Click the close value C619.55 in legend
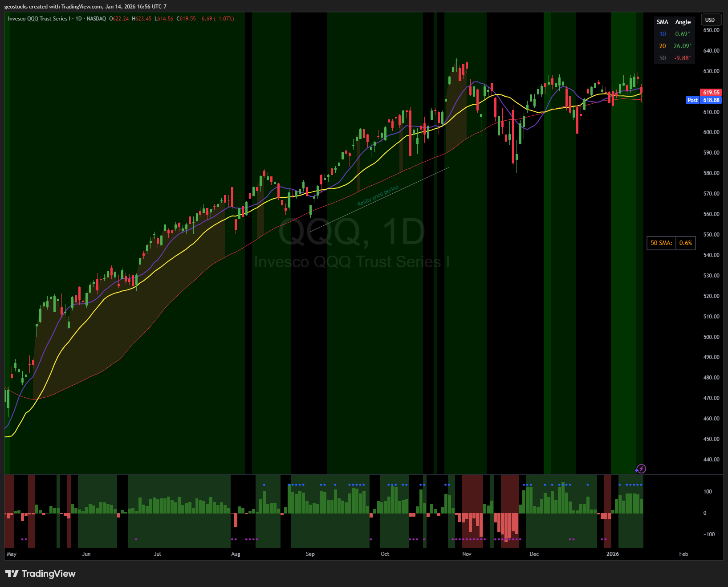The width and height of the screenshot is (728, 587). (x=186, y=19)
